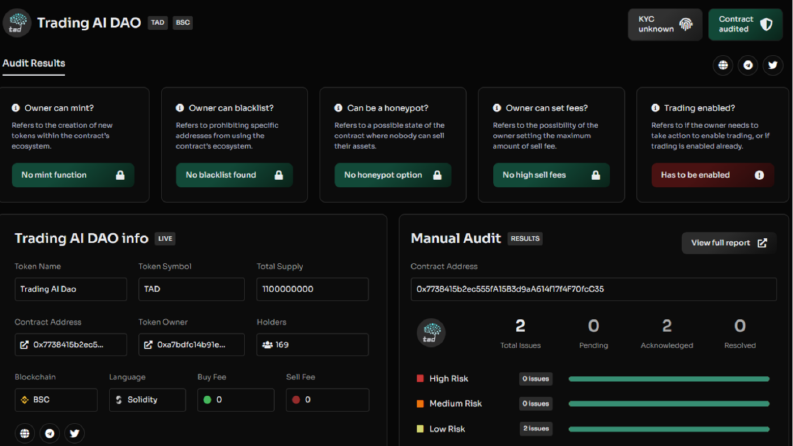Click the No honeypot option status
This screenshot has width=793, height=446.
[392, 175]
